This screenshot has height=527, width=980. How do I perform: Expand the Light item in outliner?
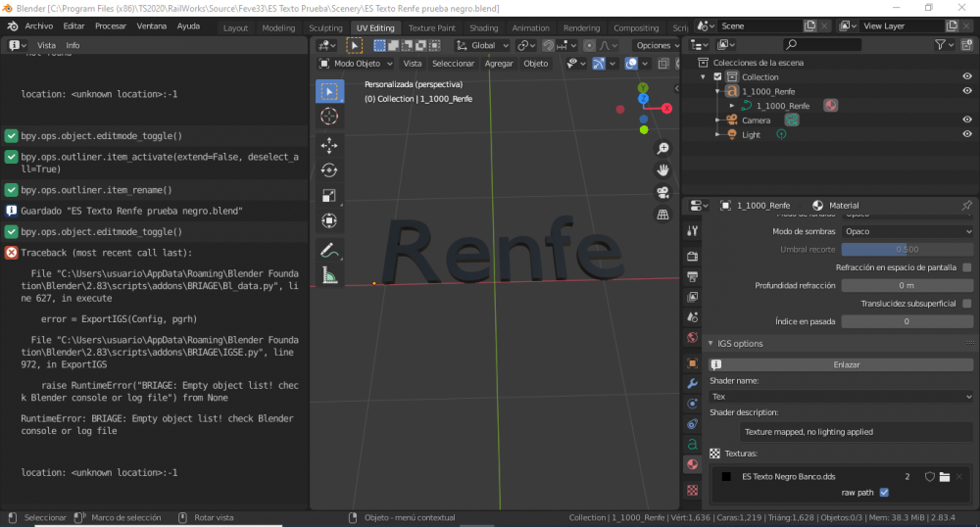coord(717,134)
